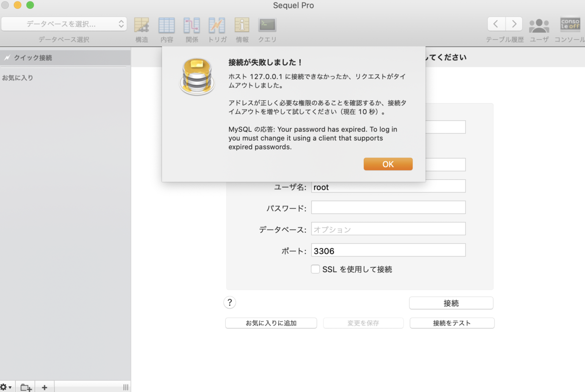Screen dimensions: 585x392
Task: Click the sidebar resize grip handle
Action: (126, 388)
